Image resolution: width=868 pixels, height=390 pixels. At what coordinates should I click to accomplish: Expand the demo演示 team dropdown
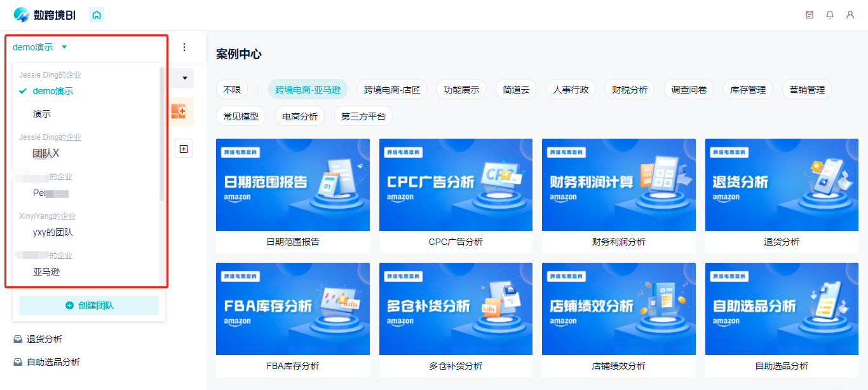[x=40, y=47]
